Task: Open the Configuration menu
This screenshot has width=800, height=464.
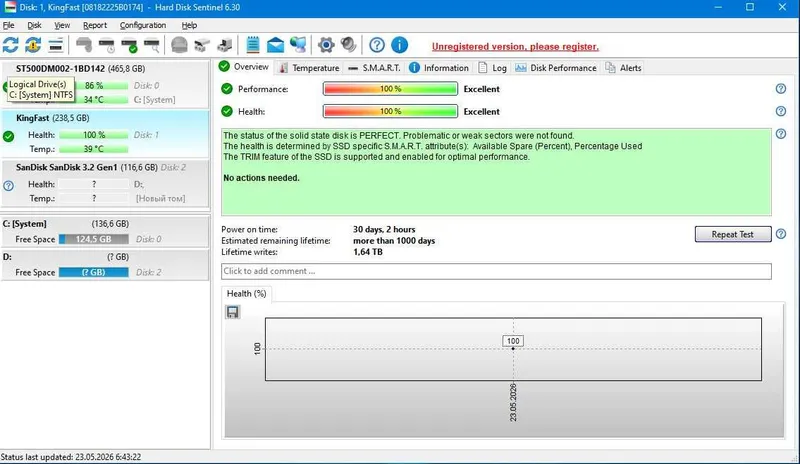Action: pos(143,25)
